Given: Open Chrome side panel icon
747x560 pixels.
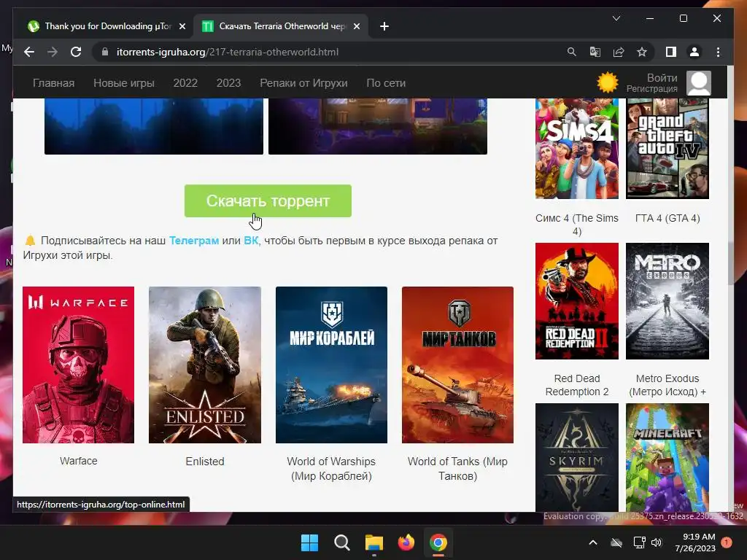Looking at the screenshot, I should (671, 52).
